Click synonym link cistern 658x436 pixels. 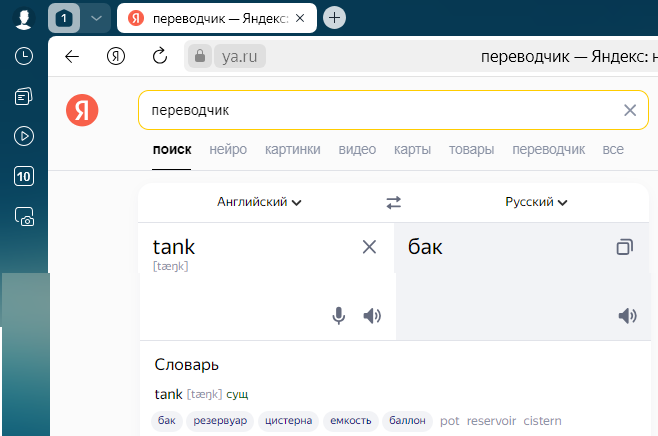click(x=542, y=421)
